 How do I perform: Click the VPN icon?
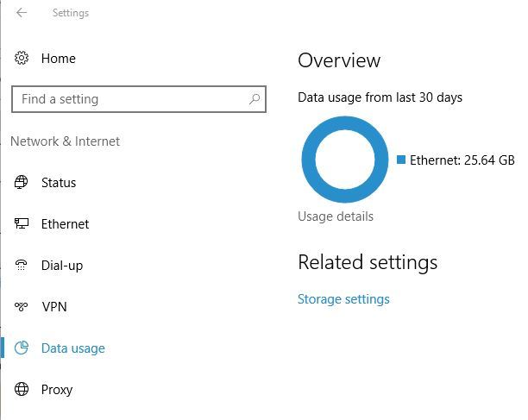22,307
